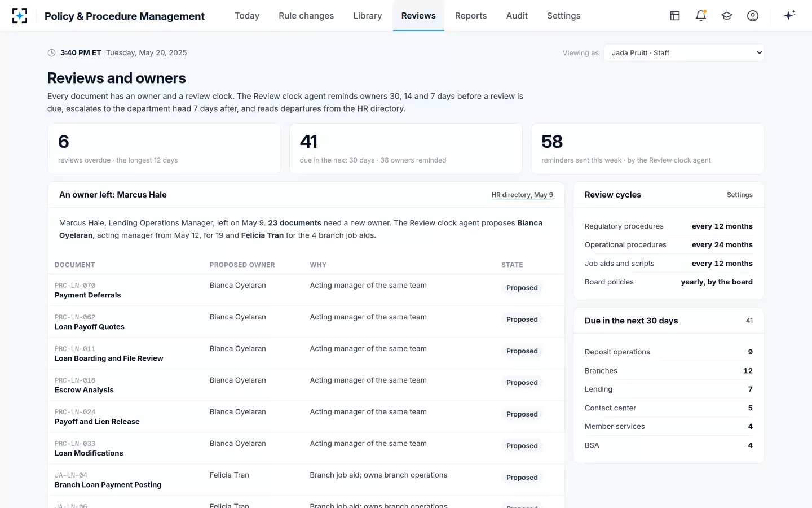Open Payment Deferrals document

tap(88, 295)
